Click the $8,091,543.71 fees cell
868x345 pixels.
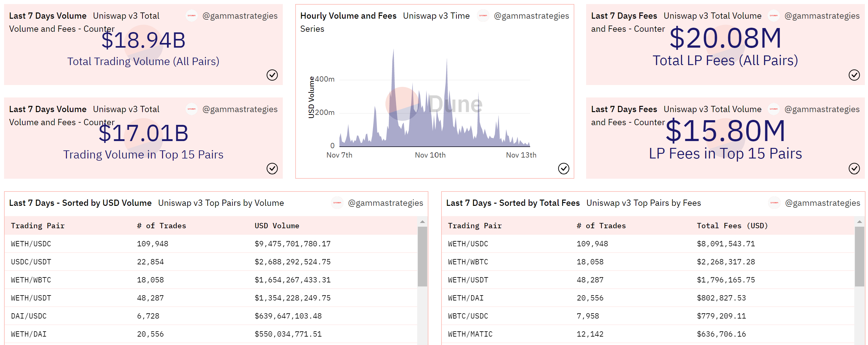[x=726, y=244]
